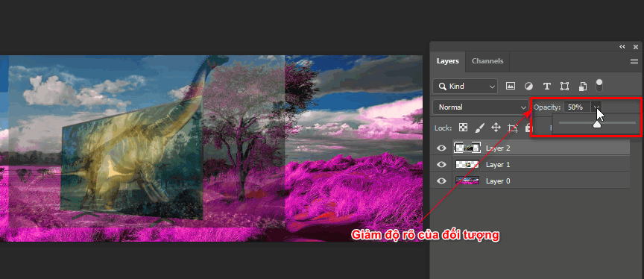Filter for smart objects icon
The image size is (644, 279).
582,87
